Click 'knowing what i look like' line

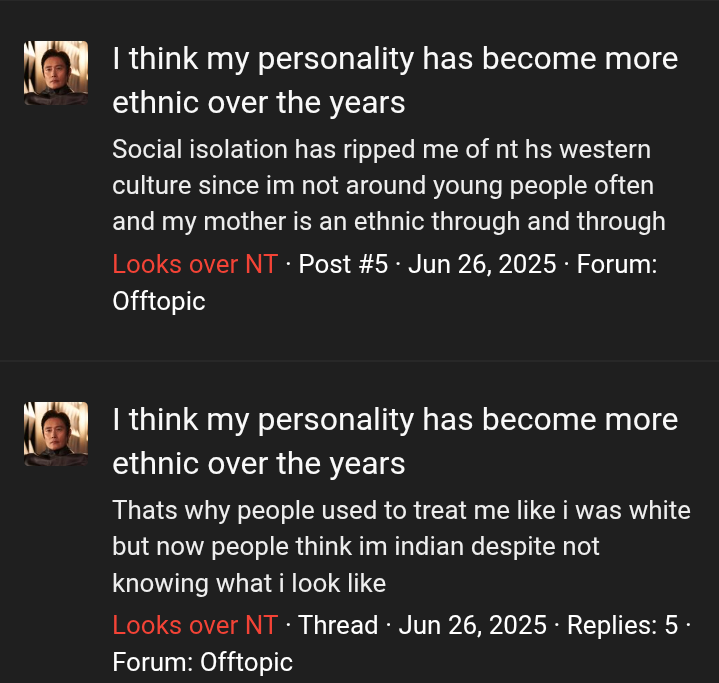click(249, 583)
